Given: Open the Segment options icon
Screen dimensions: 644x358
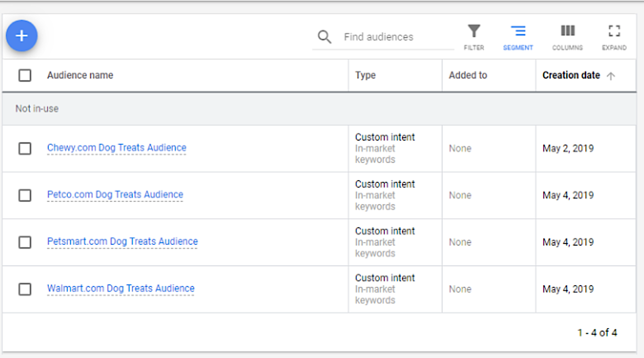Looking at the screenshot, I should (518, 31).
